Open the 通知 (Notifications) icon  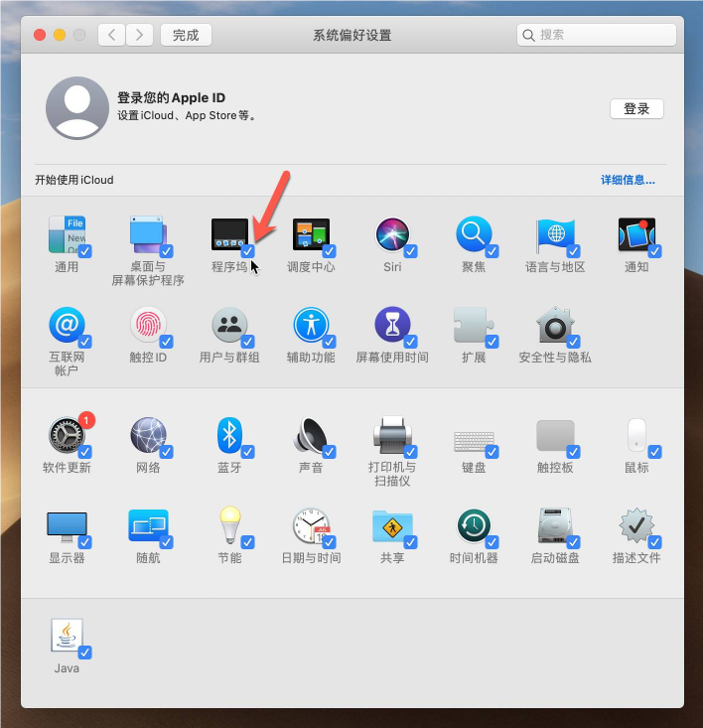point(636,234)
